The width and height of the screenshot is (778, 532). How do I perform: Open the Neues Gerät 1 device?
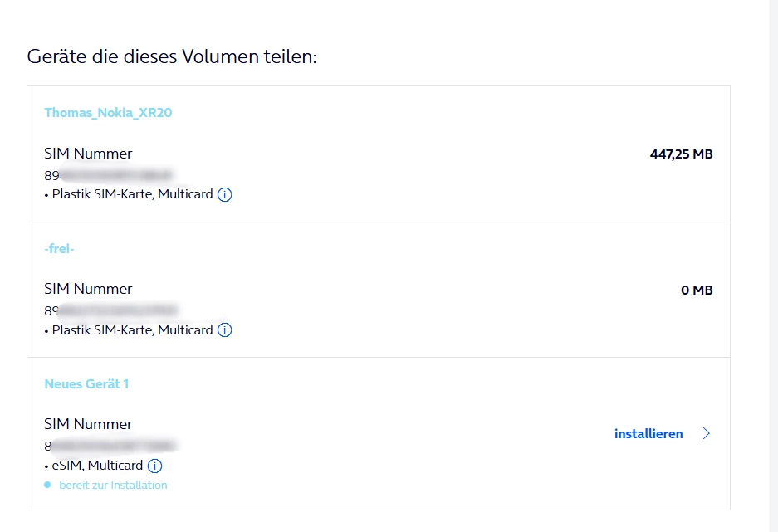coord(86,383)
